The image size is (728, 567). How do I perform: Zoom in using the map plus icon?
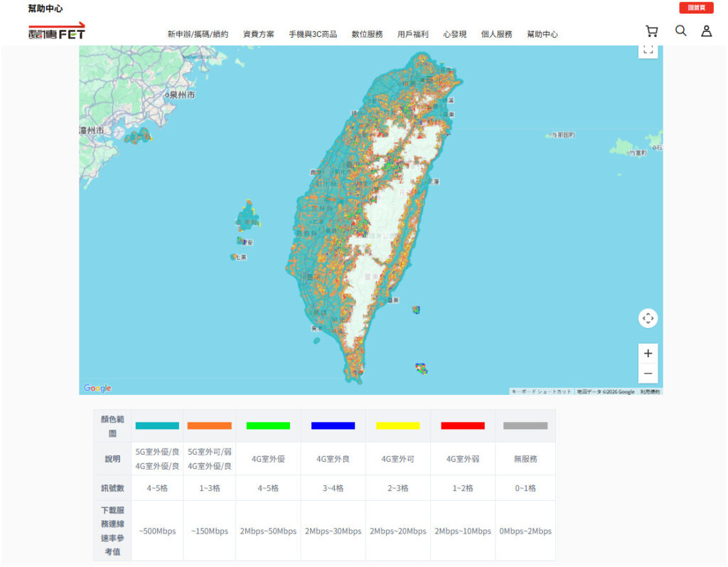tap(648, 353)
